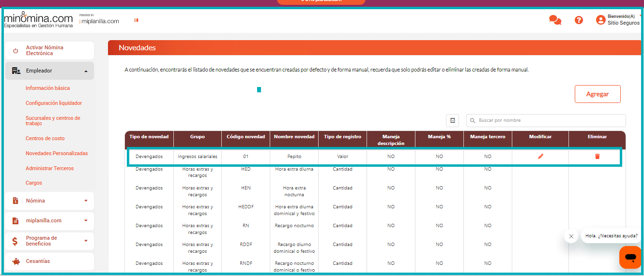The height and width of the screenshot is (276, 644).
Task: Delete Pepito row using trash icon
Action: pyautogui.click(x=597, y=156)
